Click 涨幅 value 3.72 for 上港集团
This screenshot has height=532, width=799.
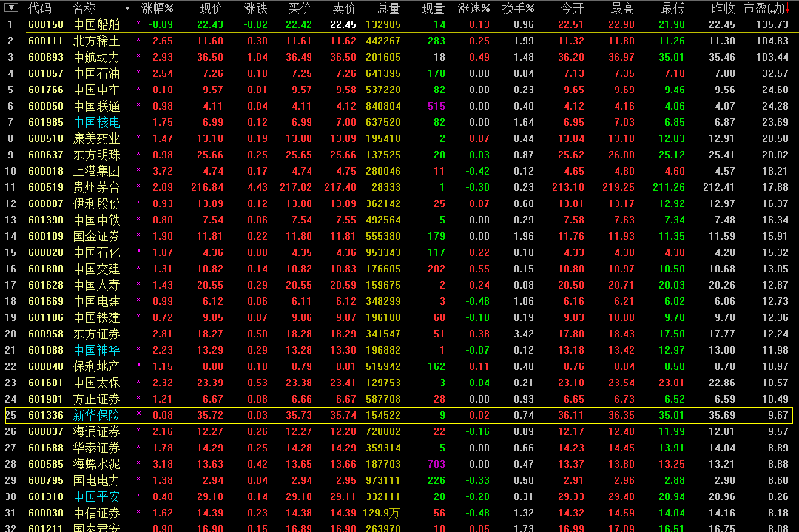[x=163, y=171]
